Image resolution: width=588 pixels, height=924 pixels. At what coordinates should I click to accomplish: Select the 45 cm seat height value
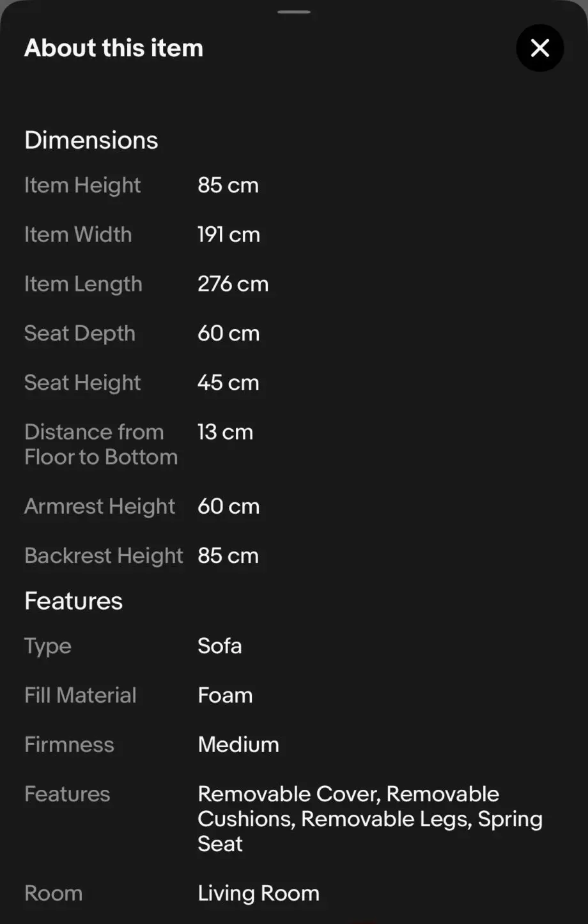pyautogui.click(x=228, y=383)
